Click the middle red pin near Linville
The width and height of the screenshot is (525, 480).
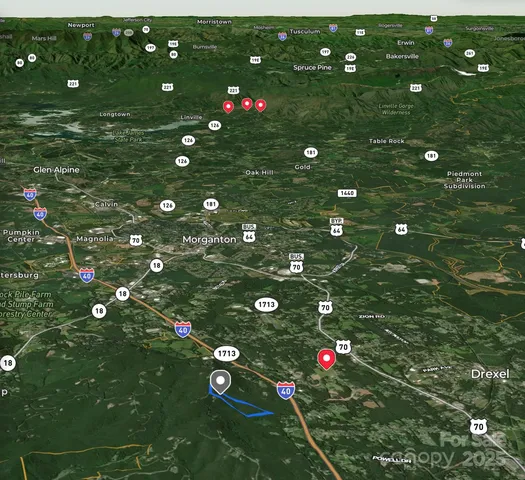247,104
